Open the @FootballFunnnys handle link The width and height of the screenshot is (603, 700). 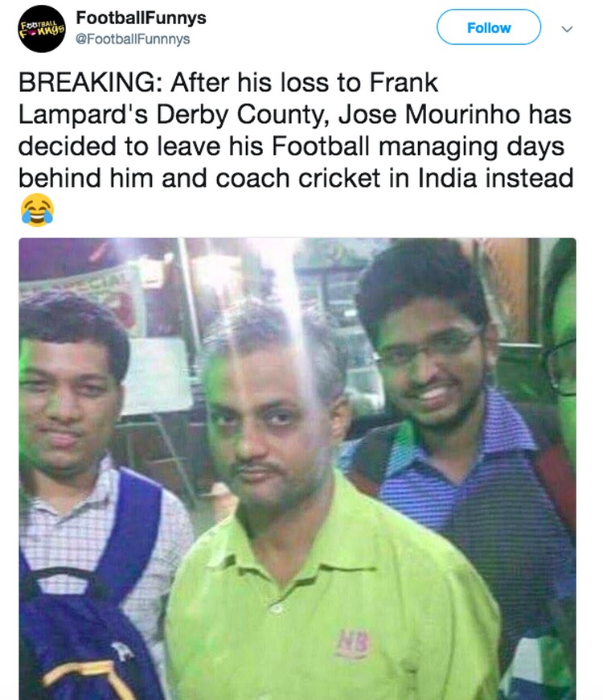pyautogui.click(x=133, y=39)
